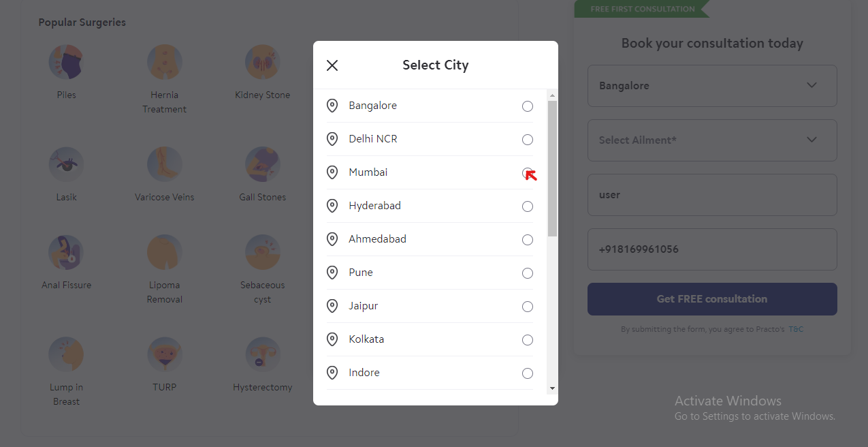Select the Kidney Stone icon
The height and width of the screenshot is (447, 868).
click(x=262, y=62)
